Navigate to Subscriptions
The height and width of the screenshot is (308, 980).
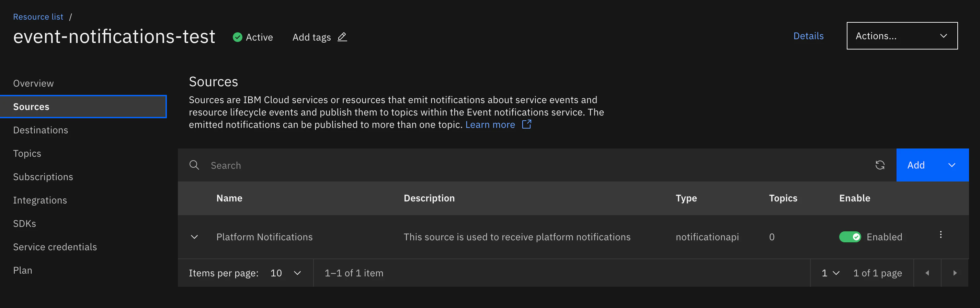point(43,177)
